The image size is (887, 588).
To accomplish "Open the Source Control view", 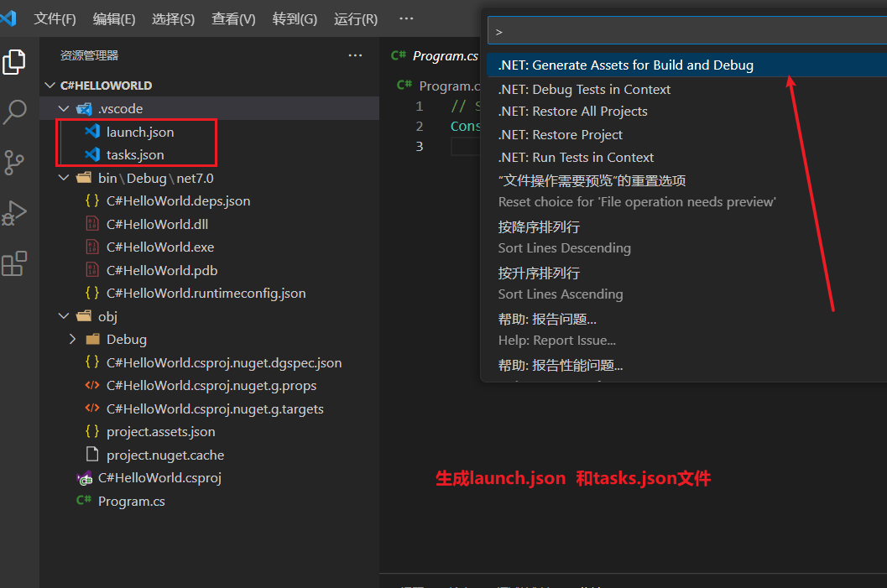I will click(x=14, y=163).
